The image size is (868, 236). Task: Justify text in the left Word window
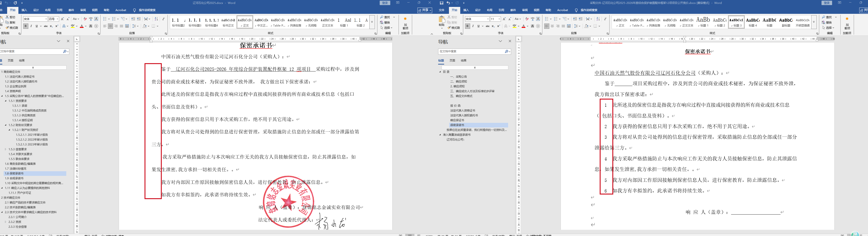tap(121, 26)
